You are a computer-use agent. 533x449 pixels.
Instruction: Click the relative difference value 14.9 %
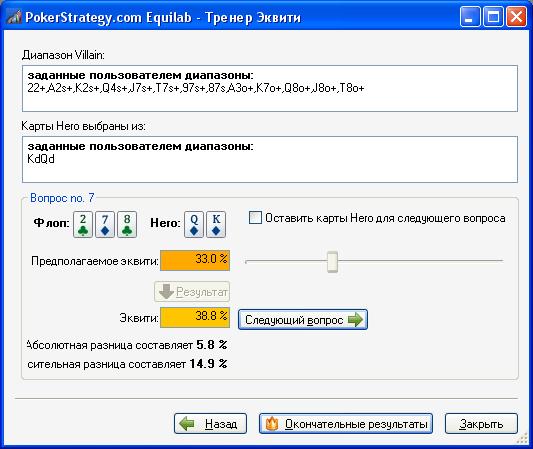click(x=208, y=364)
